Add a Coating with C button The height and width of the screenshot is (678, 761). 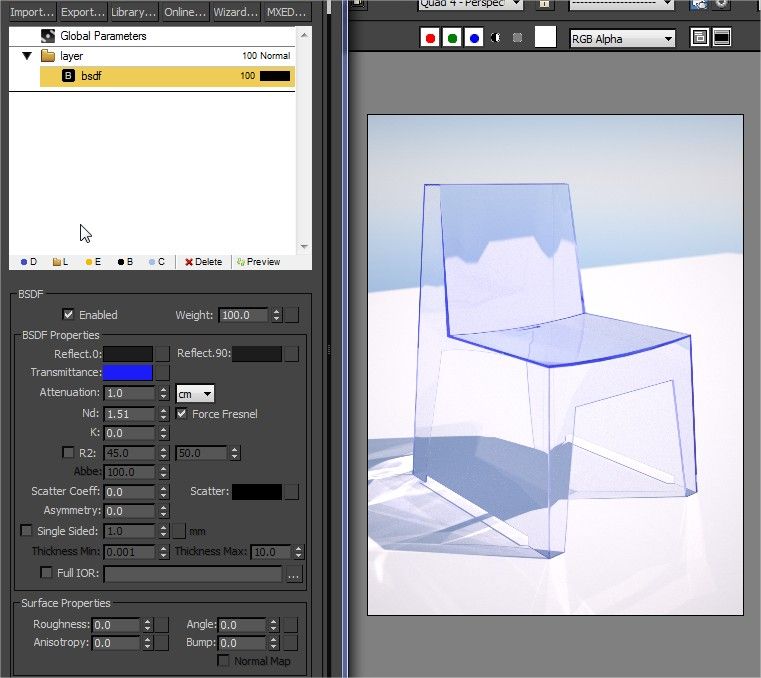[x=157, y=262]
